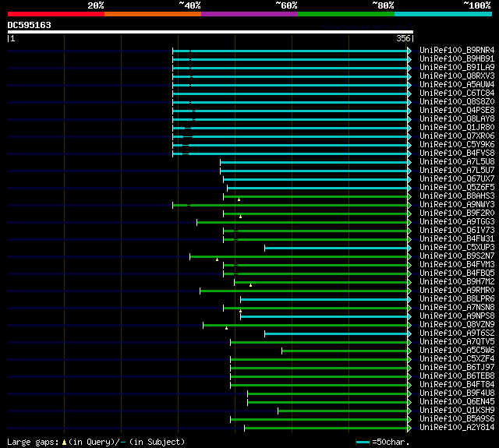Click the arrowhead ending the UniRef100_B9RNR4 bar
499x448 pixels.
tap(409, 51)
